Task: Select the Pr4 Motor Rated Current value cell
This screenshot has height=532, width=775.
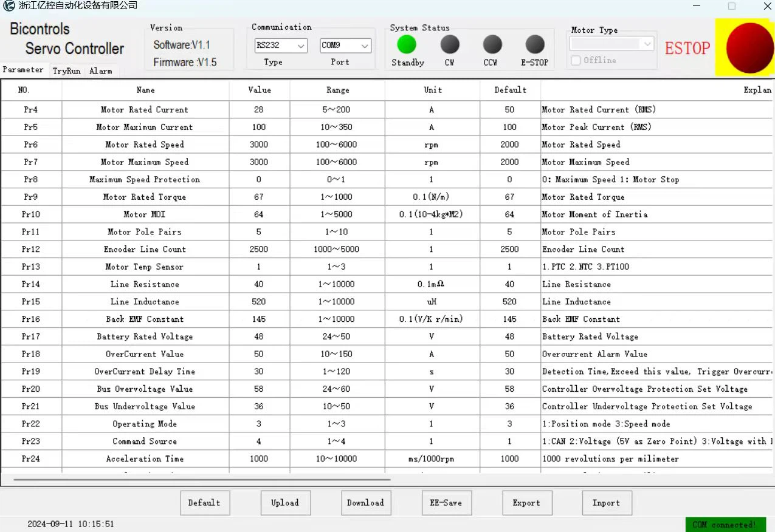Action: [259, 110]
